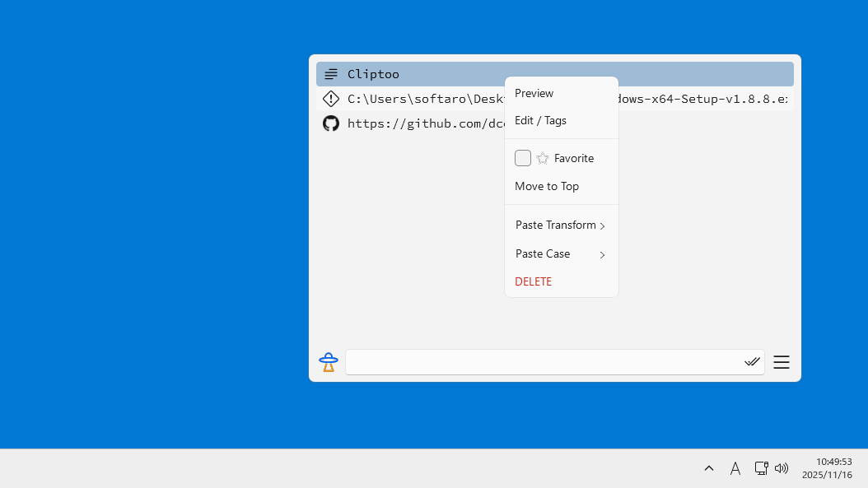Click the double checkmark icon in search bar
Viewport: 868px width, 488px height.
[752, 362]
